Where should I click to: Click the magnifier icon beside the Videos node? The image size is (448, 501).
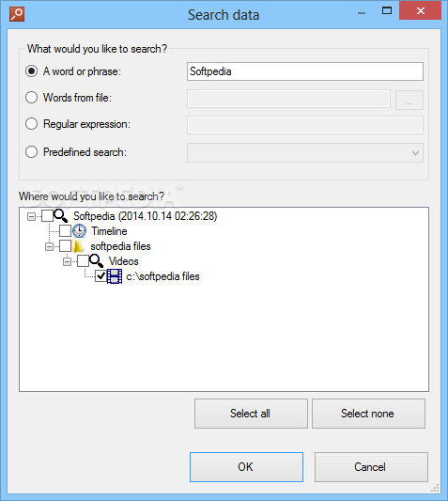tap(97, 261)
